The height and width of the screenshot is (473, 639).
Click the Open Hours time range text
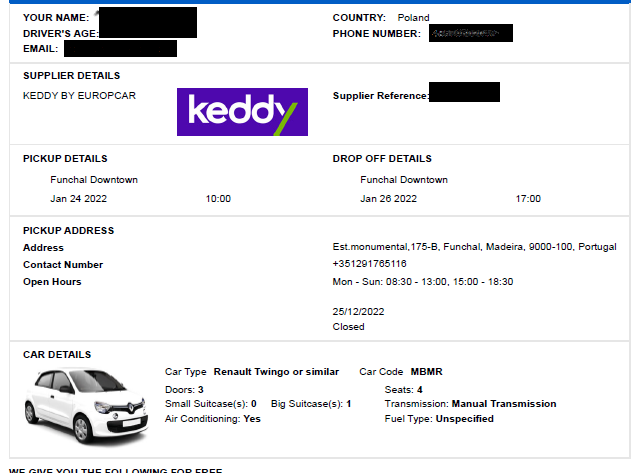click(x=423, y=282)
